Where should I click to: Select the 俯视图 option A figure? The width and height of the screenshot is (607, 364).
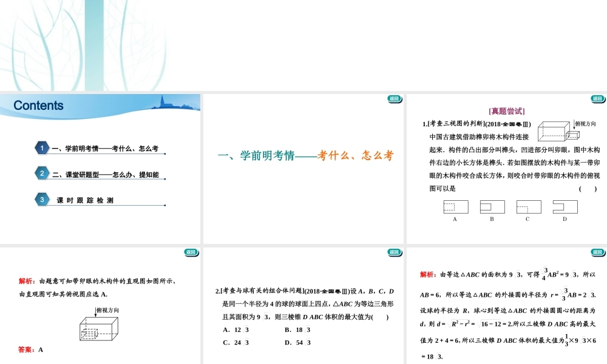455,206
